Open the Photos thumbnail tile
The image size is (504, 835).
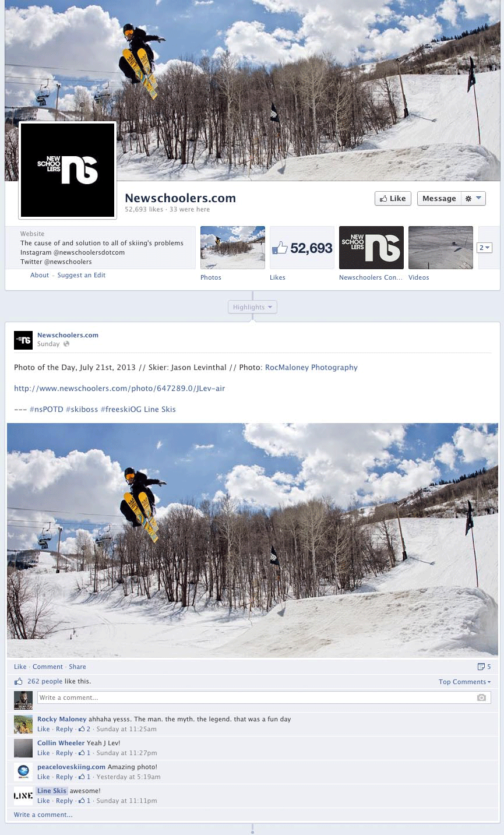(232, 248)
